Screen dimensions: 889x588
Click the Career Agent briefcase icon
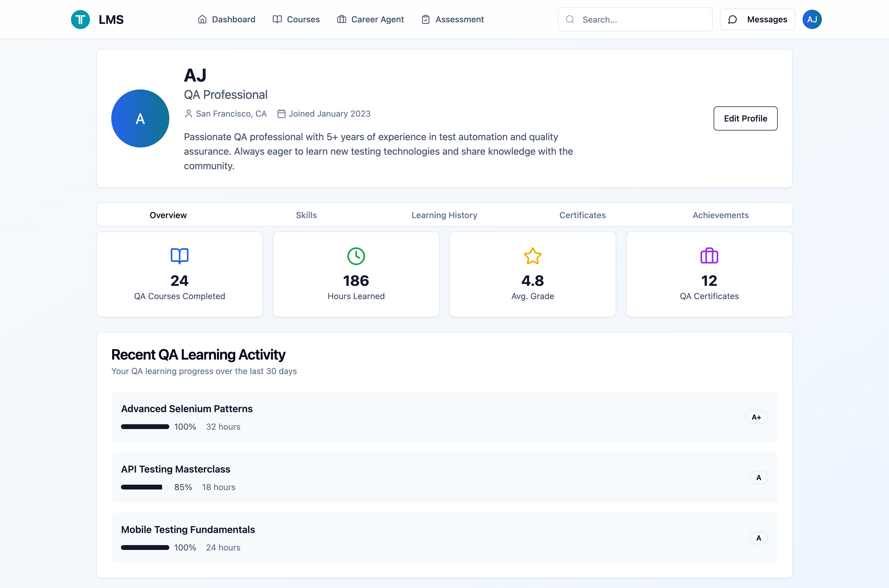(x=341, y=20)
